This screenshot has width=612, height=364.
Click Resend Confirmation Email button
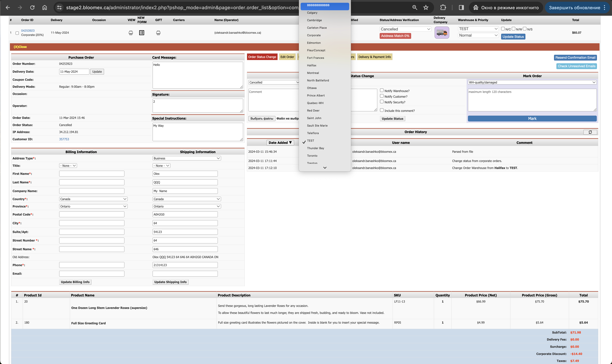point(575,58)
